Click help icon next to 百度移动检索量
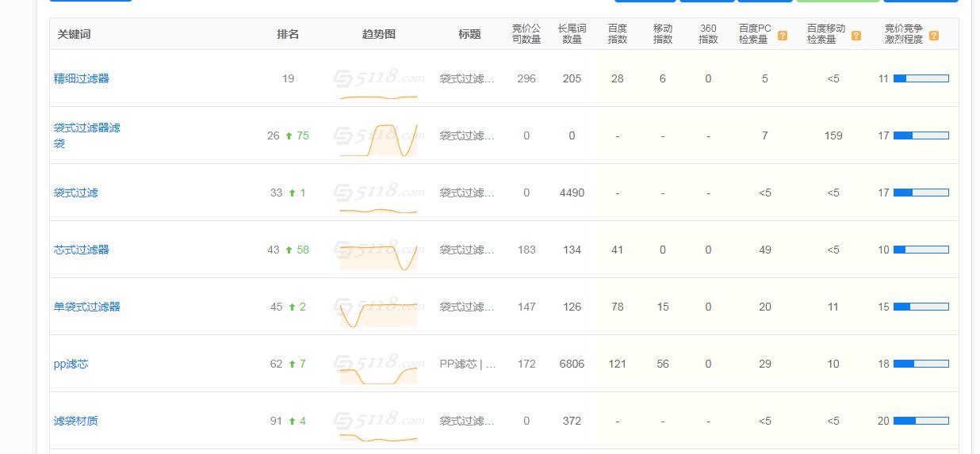980x454 pixels. [856, 36]
